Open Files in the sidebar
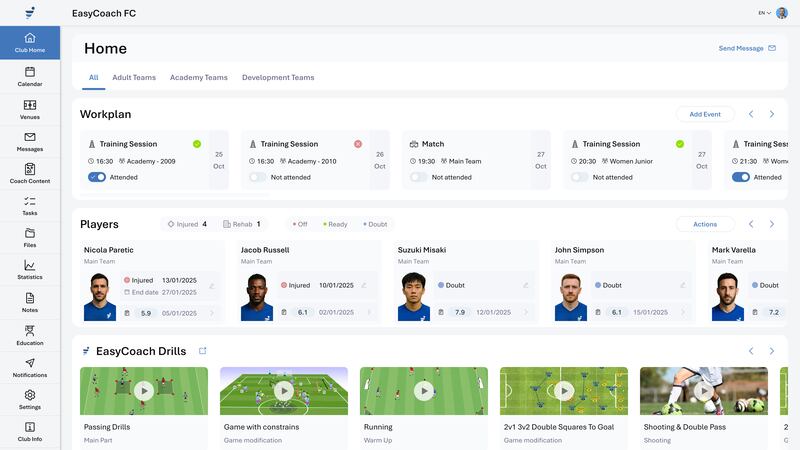 (30, 238)
